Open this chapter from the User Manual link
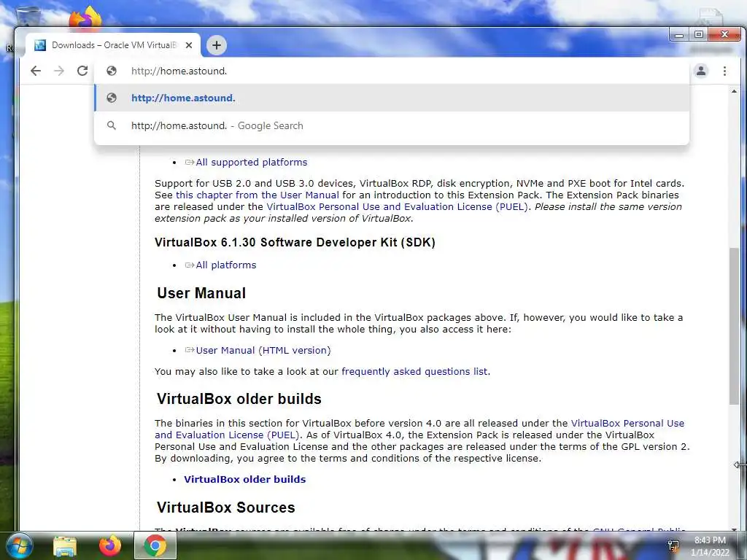 click(x=258, y=195)
